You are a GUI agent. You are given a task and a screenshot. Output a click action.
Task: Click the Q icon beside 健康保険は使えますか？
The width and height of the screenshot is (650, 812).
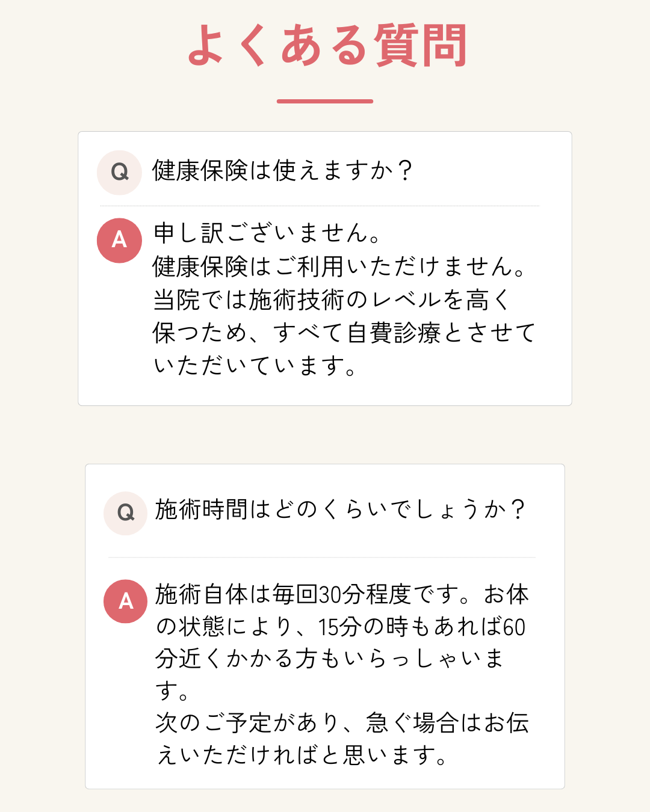(119, 173)
